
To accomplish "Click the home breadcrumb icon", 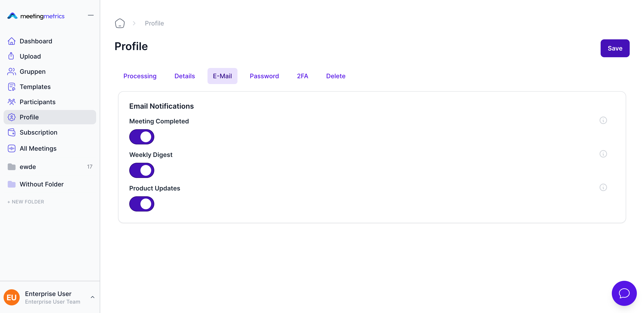I will tap(120, 23).
